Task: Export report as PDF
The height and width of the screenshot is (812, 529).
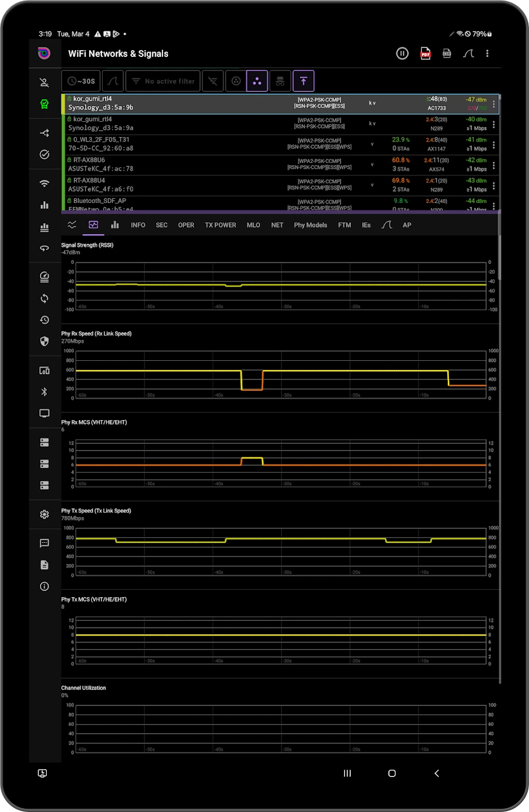Action: [x=425, y=54]
